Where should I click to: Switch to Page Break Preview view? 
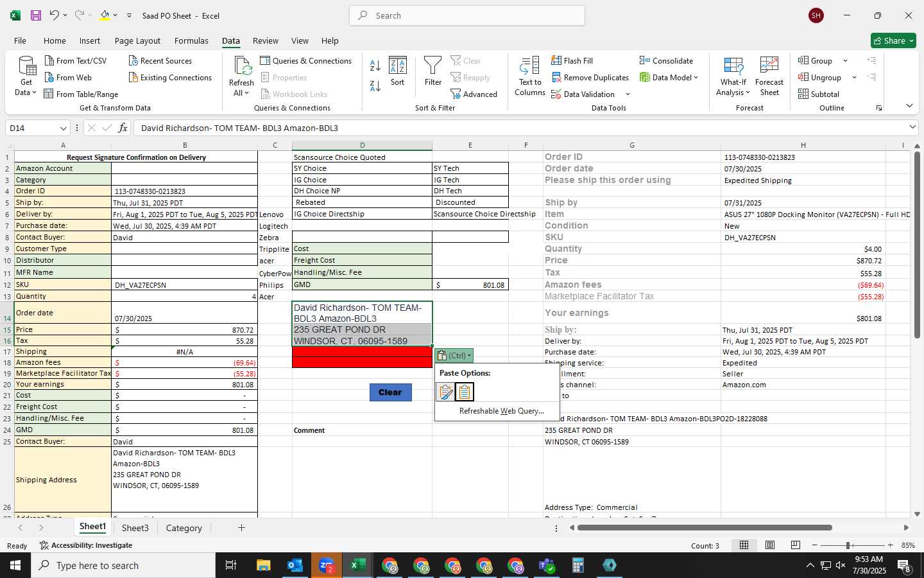click(x=795, y=545)
